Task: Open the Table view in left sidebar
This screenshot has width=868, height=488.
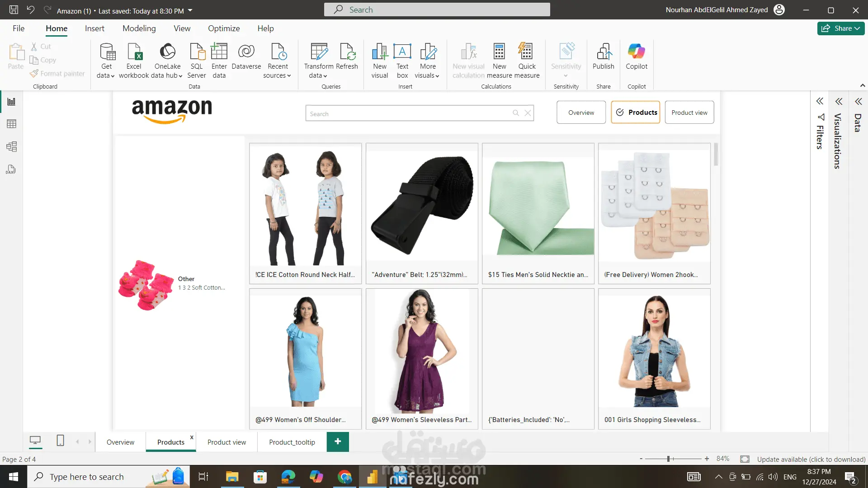Action: coord(11,124)
